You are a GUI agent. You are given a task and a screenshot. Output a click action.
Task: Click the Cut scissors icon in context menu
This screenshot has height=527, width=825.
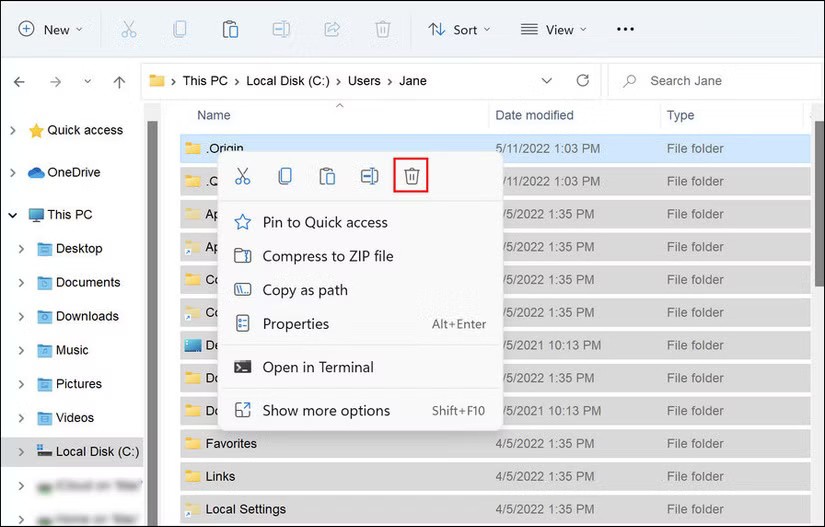(242, 177)
